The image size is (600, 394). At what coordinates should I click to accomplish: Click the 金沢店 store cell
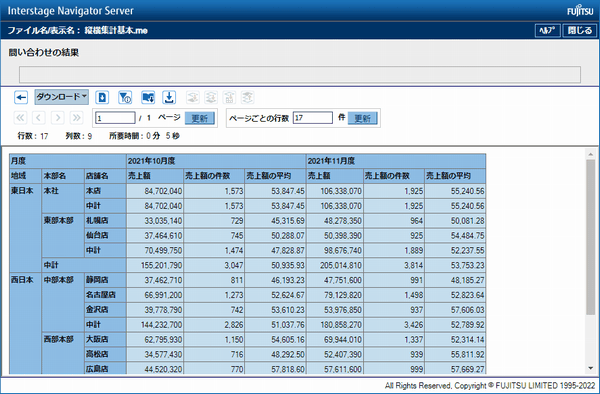coord(105,310)
